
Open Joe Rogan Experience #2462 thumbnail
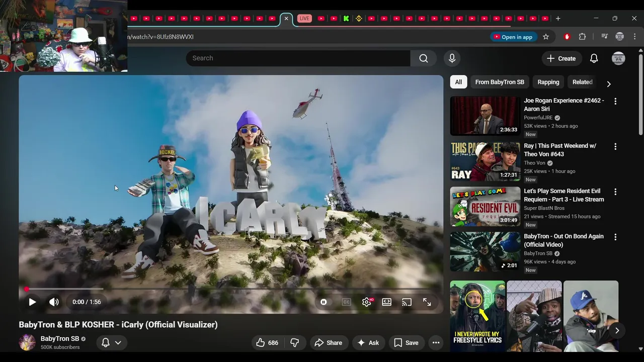pos(485,116)
